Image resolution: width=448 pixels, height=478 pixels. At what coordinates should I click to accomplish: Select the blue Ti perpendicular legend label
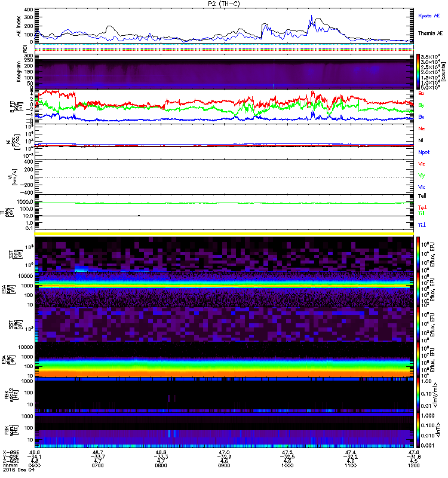click(x=422, y=225)
